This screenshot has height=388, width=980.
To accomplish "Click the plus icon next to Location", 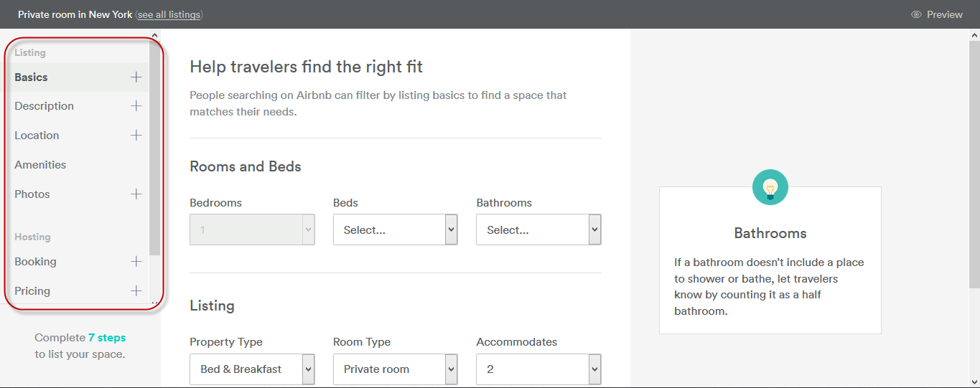I will coord(136,136).
